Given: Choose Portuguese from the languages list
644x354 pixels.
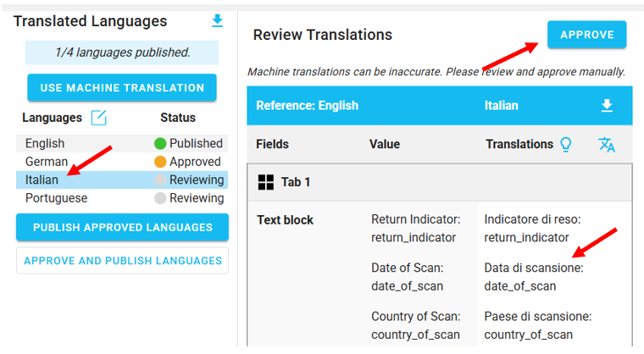Looking at the screenshot, I should [x=56, y=198].
